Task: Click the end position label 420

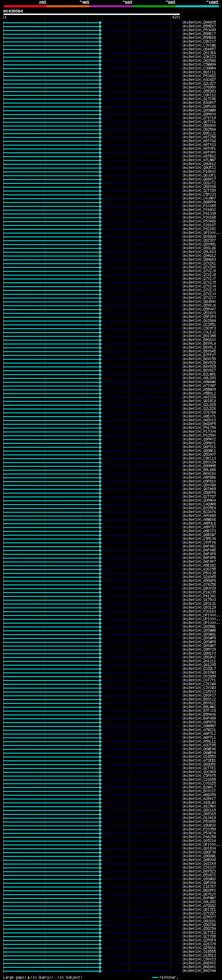Action: click(x=175, y=17)
